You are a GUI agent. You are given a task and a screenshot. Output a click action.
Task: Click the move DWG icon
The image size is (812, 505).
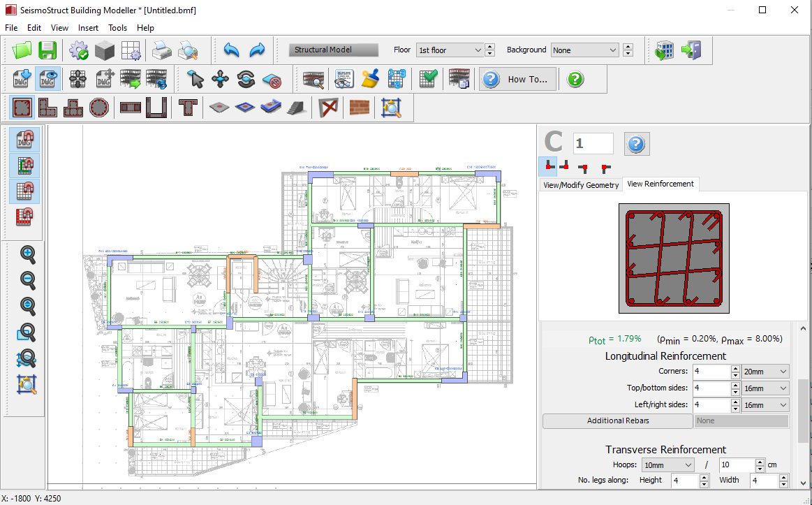pos(105,79)
